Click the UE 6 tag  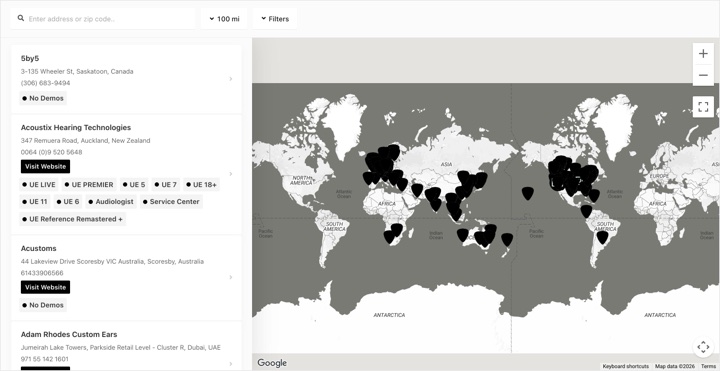(68, 202)
